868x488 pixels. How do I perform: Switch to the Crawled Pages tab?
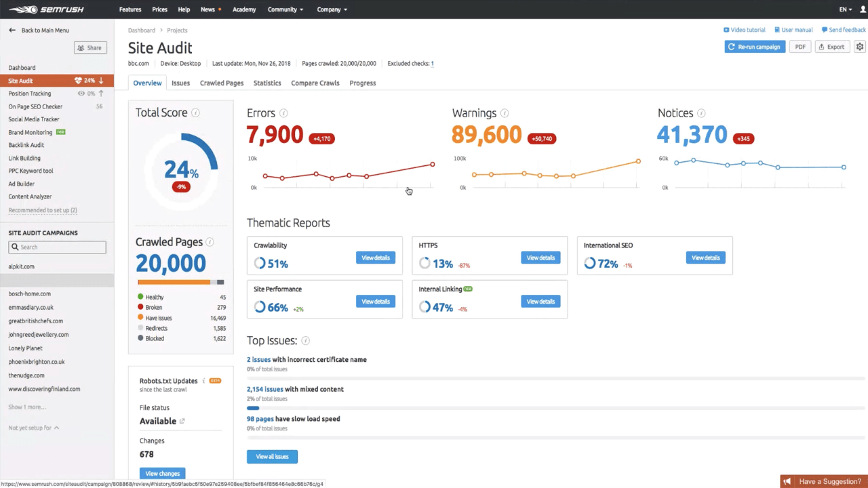[222, 83]
